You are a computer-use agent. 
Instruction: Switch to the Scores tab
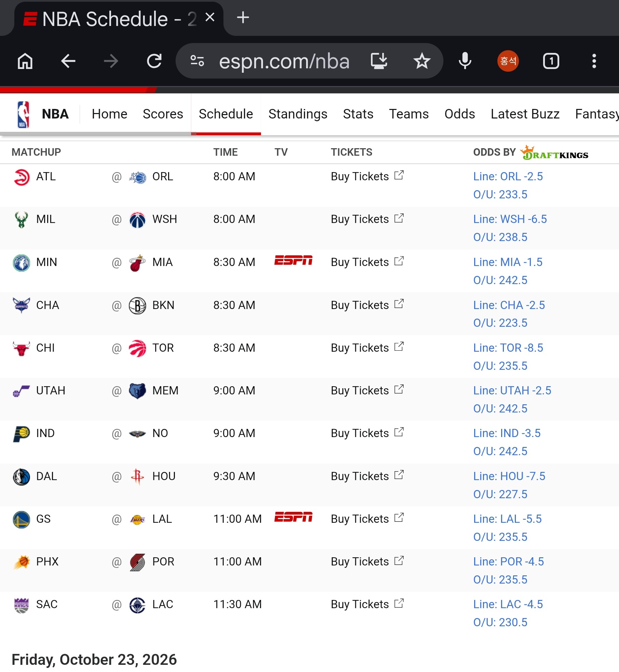[163, 114]
